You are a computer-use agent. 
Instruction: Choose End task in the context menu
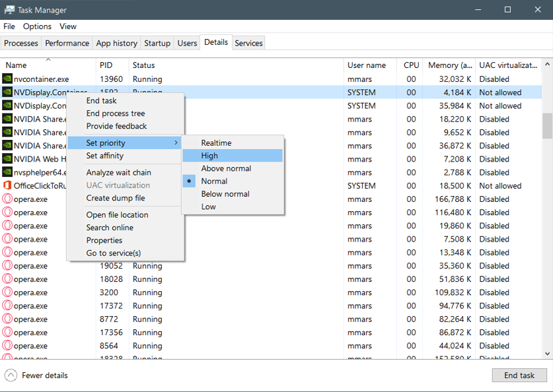click(x=126, y=101)
